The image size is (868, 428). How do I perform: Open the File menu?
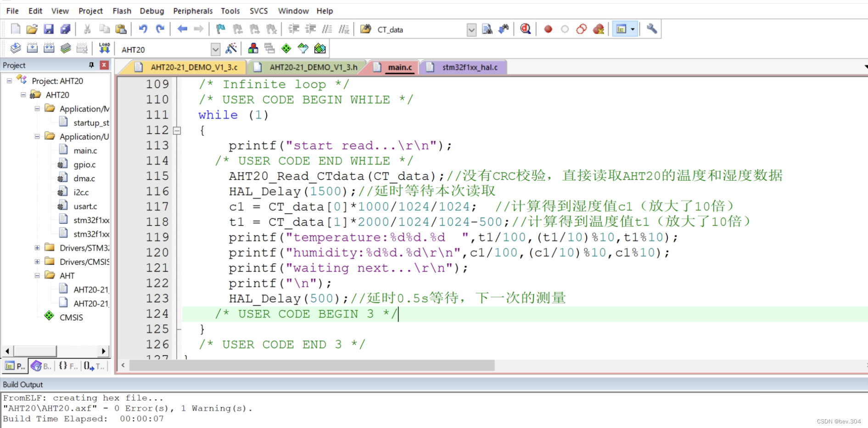(x=12, y=11)
